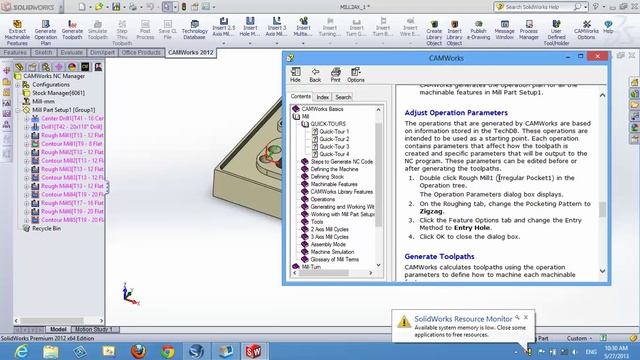640x360 pixels.
Task: Close the SolidWorks Resource Monitor notification
Action: 526,317
